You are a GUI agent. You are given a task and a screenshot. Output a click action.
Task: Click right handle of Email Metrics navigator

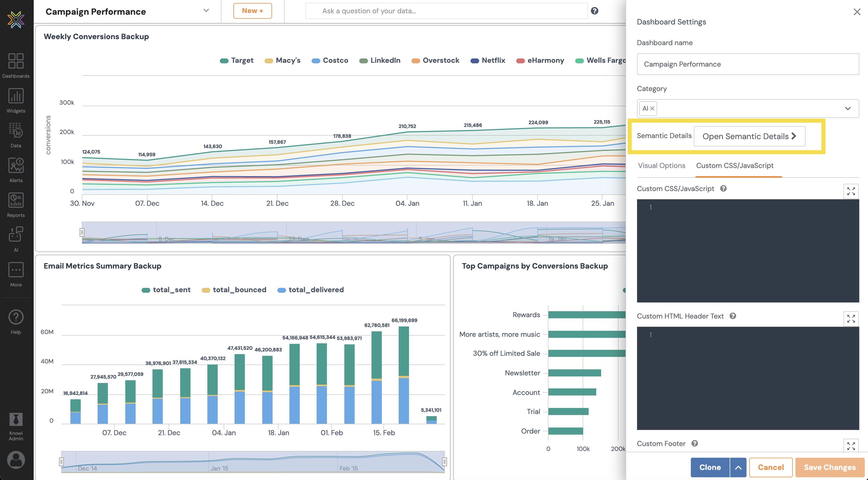pyautogui.click(x=444, y=462)
